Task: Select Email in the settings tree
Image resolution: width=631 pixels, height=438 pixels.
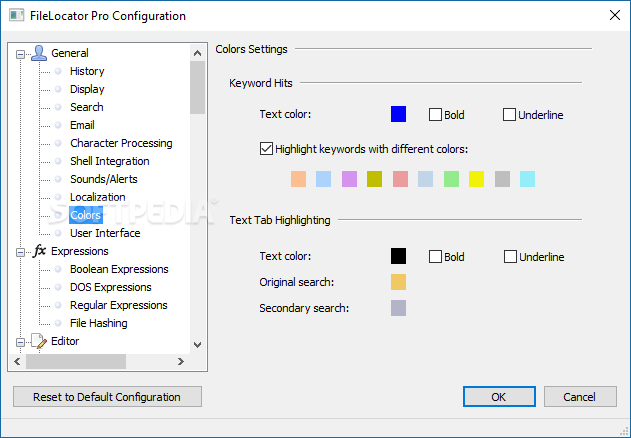Action: [x=82, y=125]
